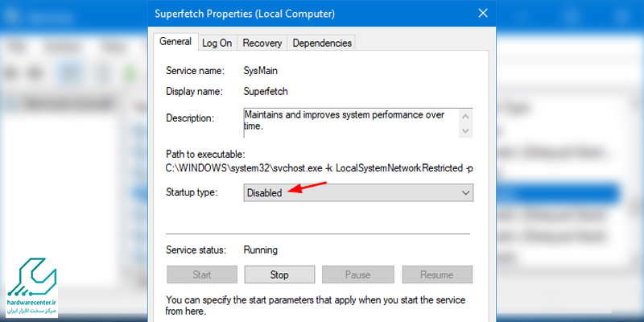Click the Description box up scroll arrow

click(465, 117)
